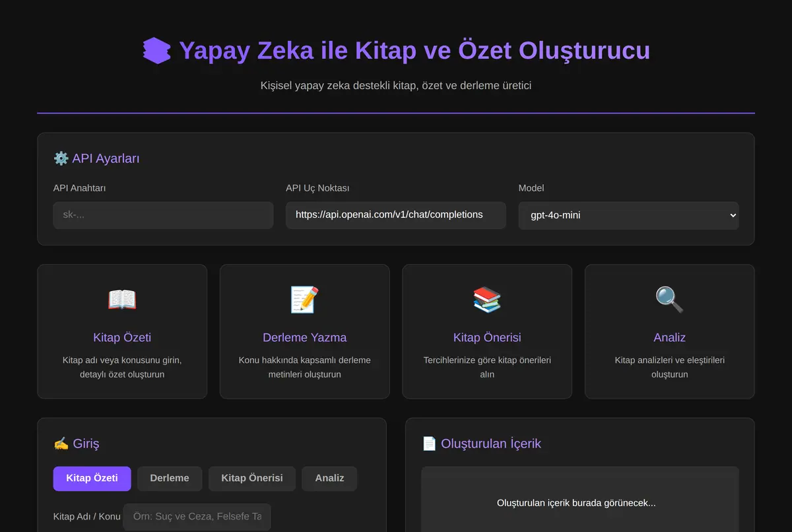Focus the API Uç Noktası URL field

point(396,215)
